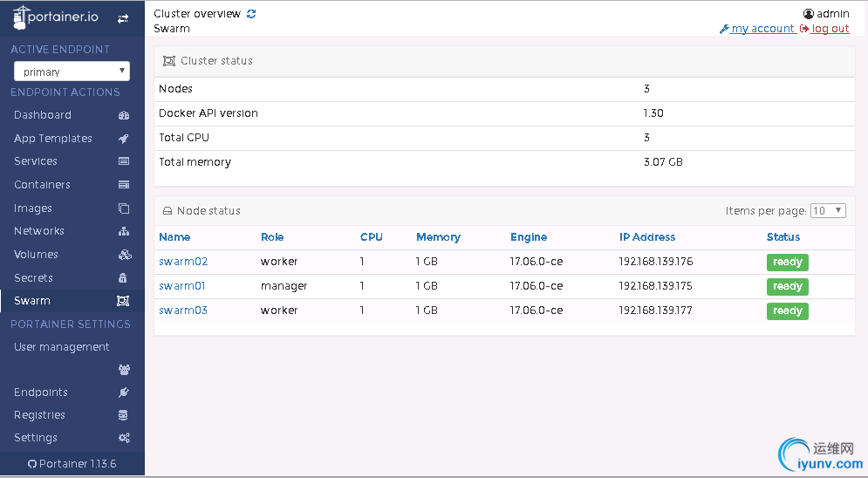The width and height of the screenshot is (868, 478).
Task: Open the Endpoints settings page
Action: [41, 393]
